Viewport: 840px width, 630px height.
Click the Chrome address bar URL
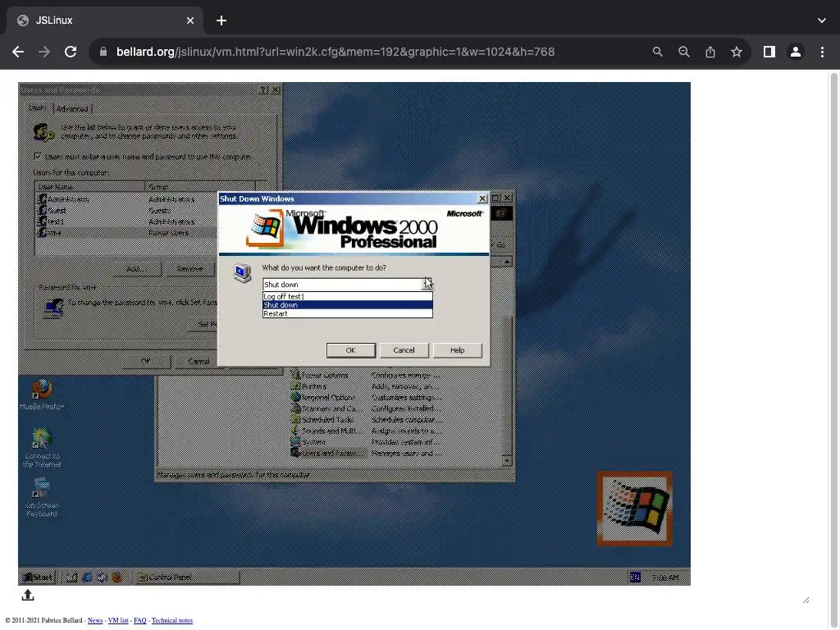point(336,52)
